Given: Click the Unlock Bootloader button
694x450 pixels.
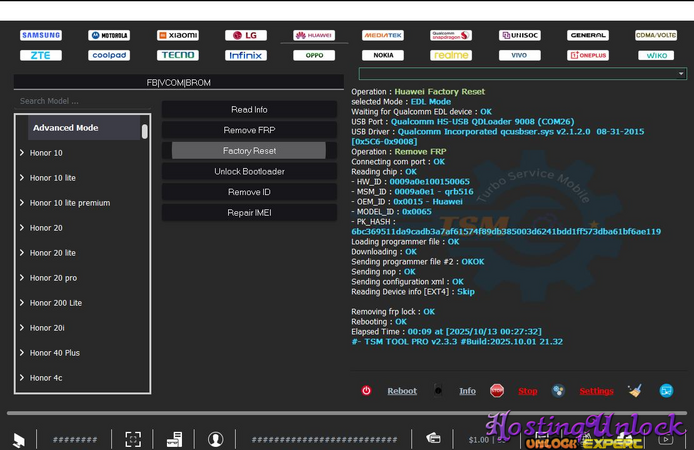Looking at the screenshot, I should [x=248, y=171].
